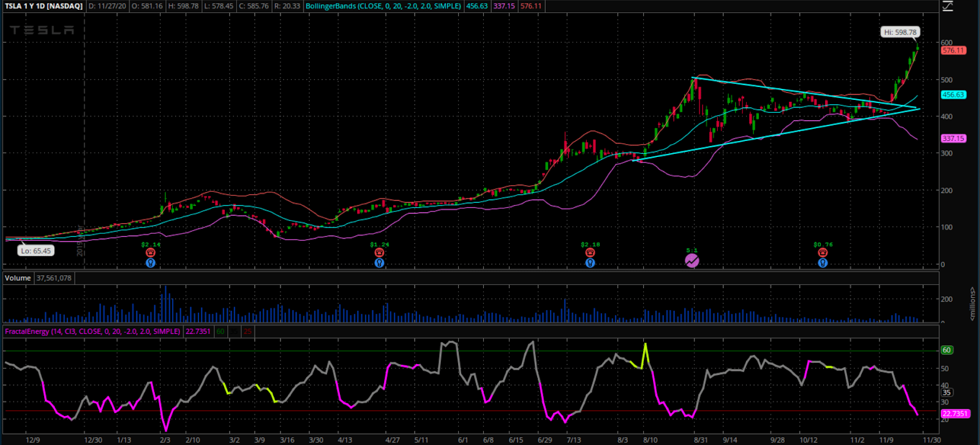The width and height of the screenshot is (980, 445).
Task: Click the 600 price axis label
Action: coord(947,43)
